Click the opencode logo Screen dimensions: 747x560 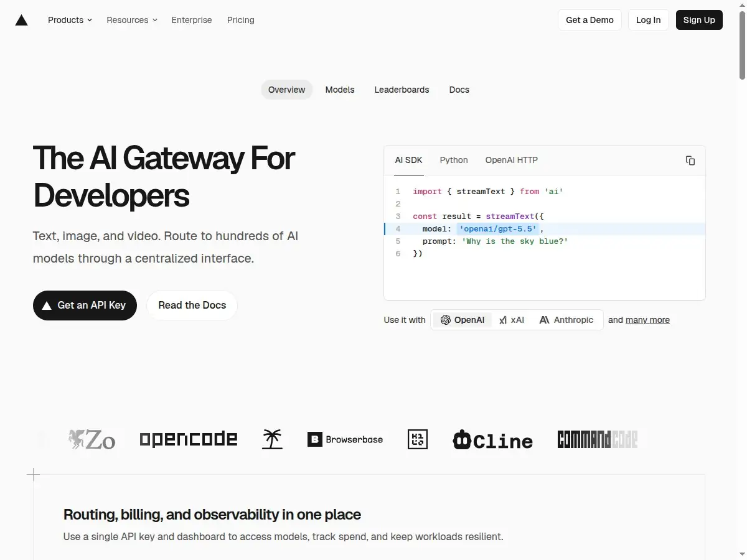pyautogui.click(x=189, y=439)
